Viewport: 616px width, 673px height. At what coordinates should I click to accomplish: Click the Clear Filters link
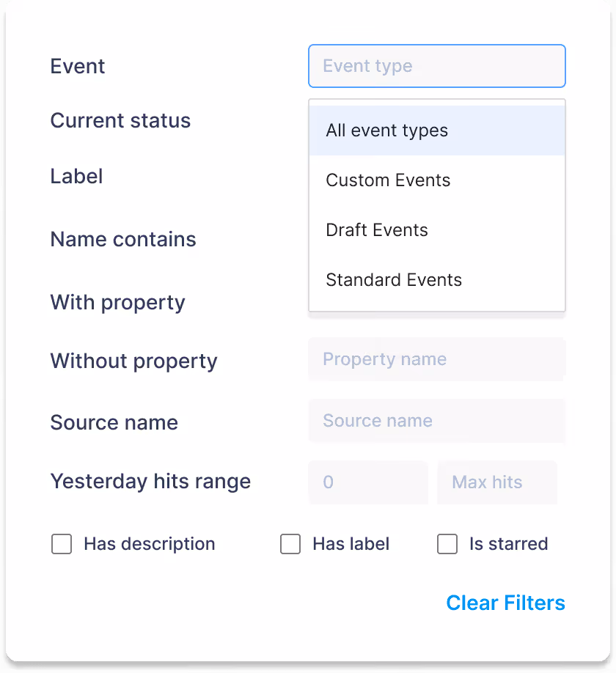pyautogui.click(x=505, y=603)
